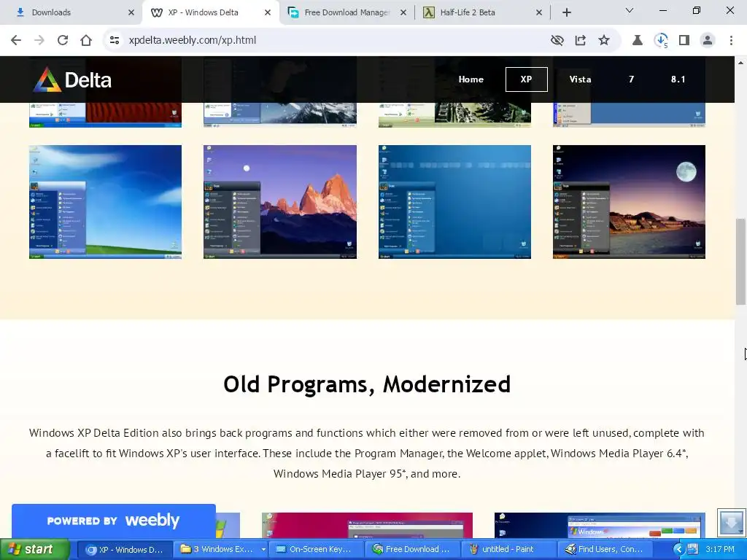Open the 3 Windows Explorer taskbar group
Image resolution: width=747 pixels, height=560 pixels.
pos(221,550)
